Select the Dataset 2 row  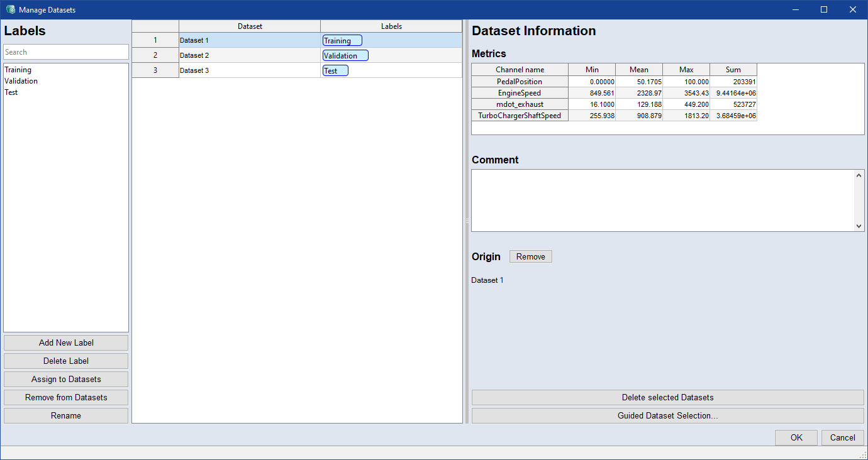pyautogui.click(x=249, y=55)
